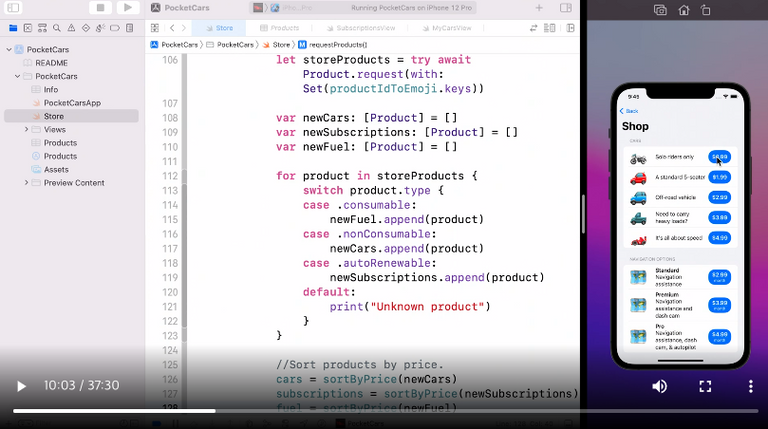Switch to the Store editor tab
This screenshot has height=429, width=768.
[x=219, y=28]
